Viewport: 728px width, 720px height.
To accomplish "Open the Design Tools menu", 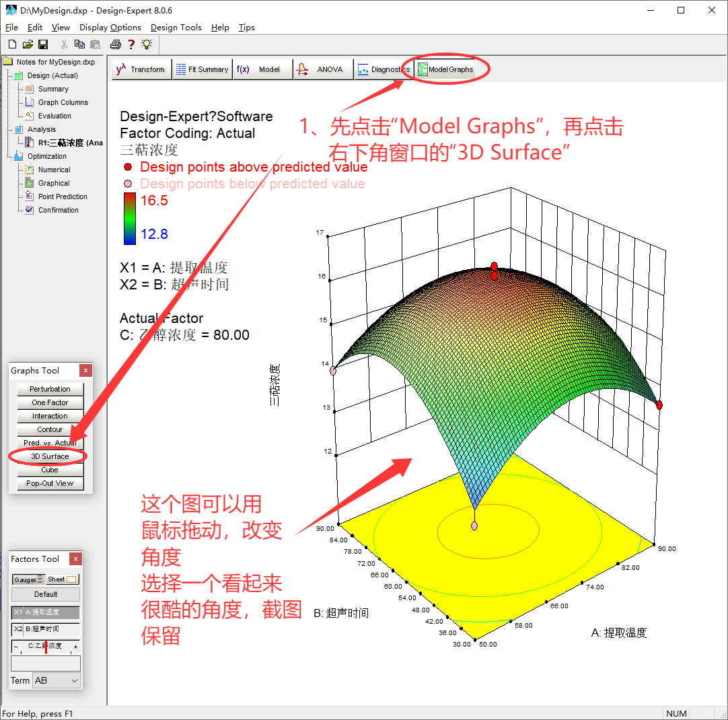I will click(x=176, y=28).
